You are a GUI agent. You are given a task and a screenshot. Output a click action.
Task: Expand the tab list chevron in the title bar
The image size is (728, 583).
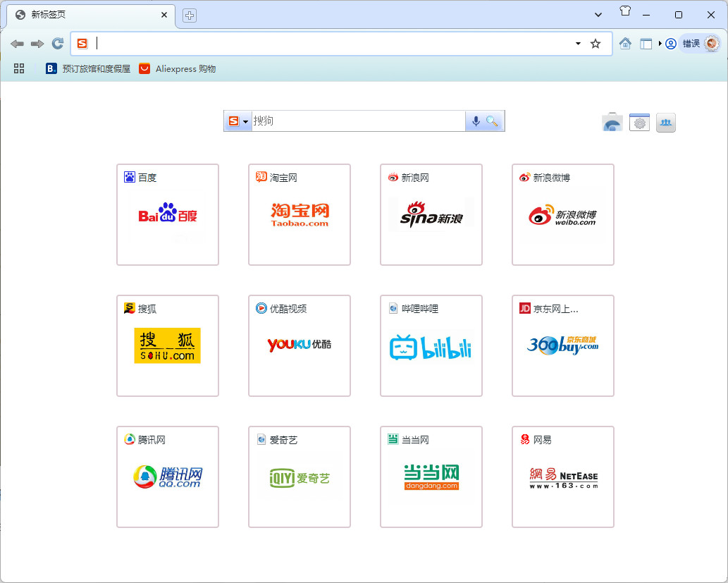(x=598, y=15)
